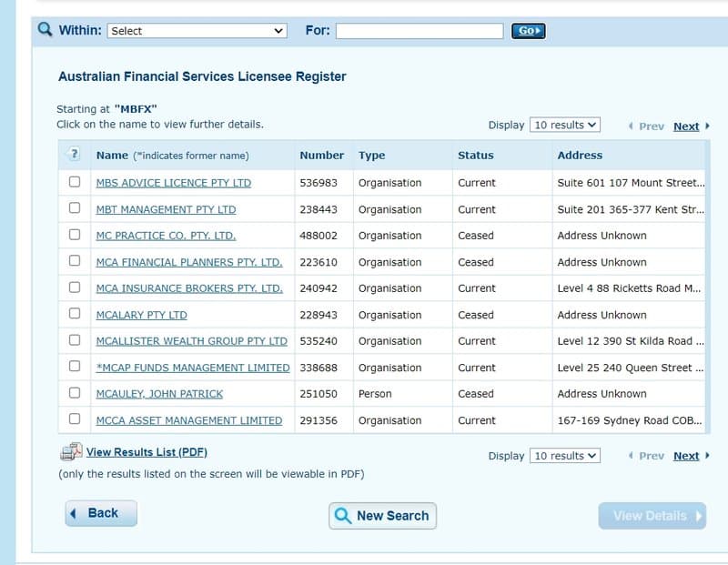728x565 pixels.
Task: Click the Address column header
Action: pyautogui.click(x=580, y=155)
